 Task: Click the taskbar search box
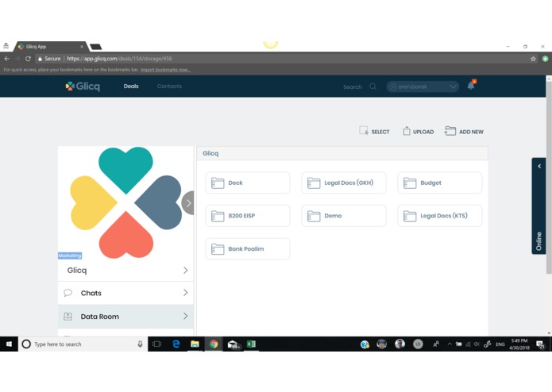point(83,344)
